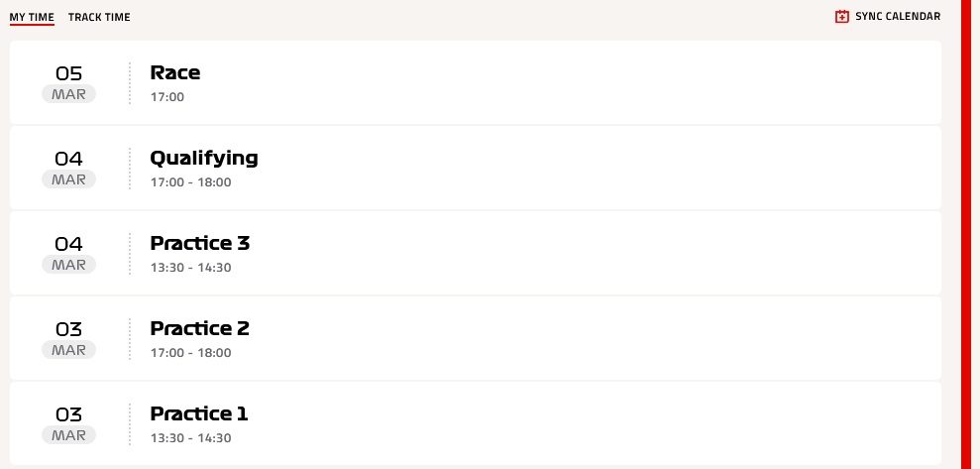980x469 pixels.
Task: Click Practice 3 time 13:30 - 14:30
Action: (190, 268)
